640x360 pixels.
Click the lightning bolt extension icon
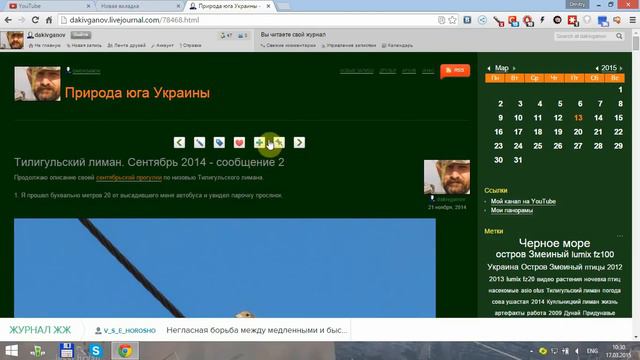pyautogui.click(x=542, y=20)
